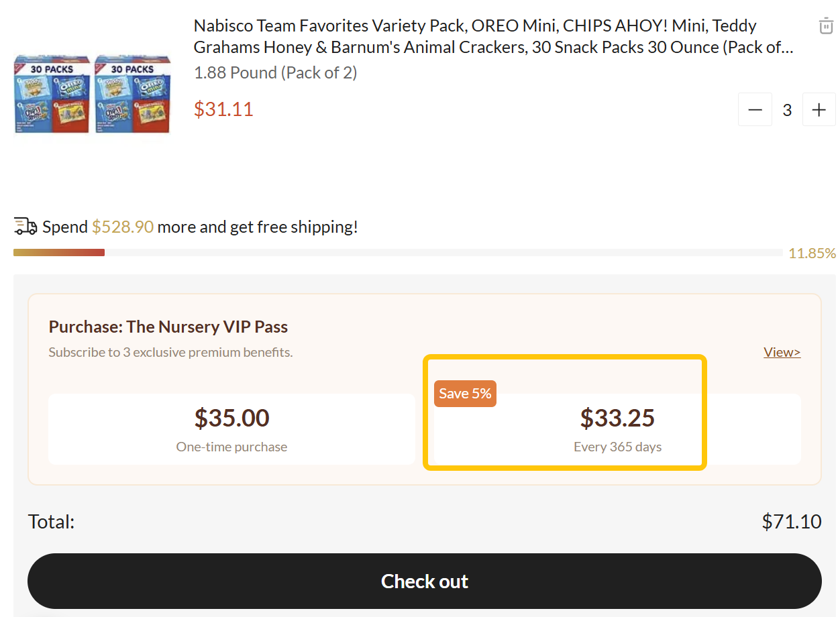Image resolution: width=840 pixels, height=617 pixels.
Task: Increase quantity with the plus button
Action: pos(819,110)
